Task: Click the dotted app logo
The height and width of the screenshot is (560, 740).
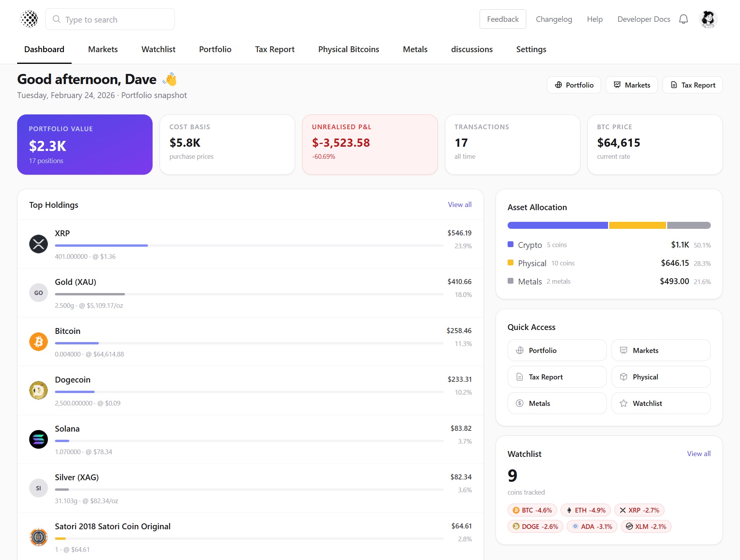Action: 29,19
